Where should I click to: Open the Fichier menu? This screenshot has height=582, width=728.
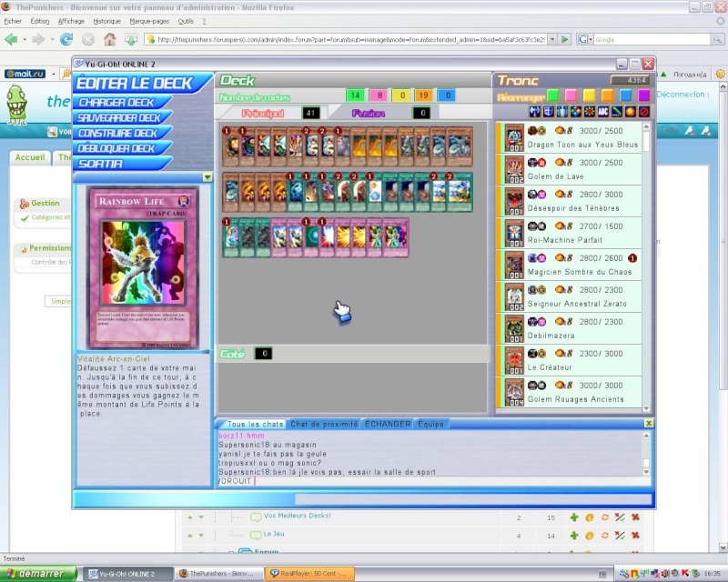pyautogui.click(x=13, y=21)
